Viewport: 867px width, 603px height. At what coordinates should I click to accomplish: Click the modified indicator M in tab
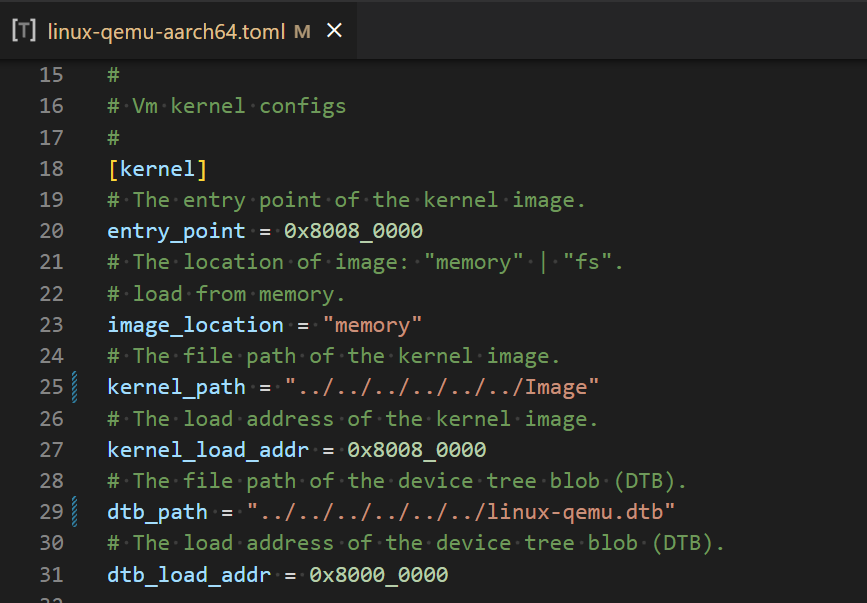coord(302,32)
